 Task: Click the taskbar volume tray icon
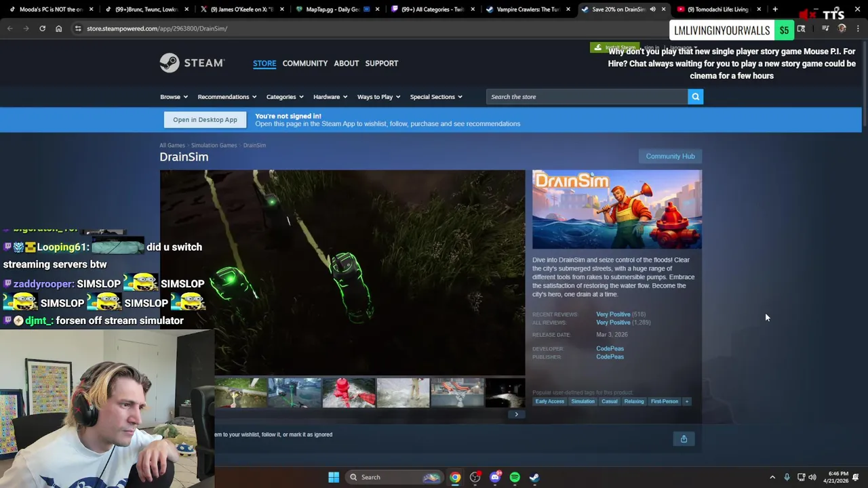click(x=812, y=477)
